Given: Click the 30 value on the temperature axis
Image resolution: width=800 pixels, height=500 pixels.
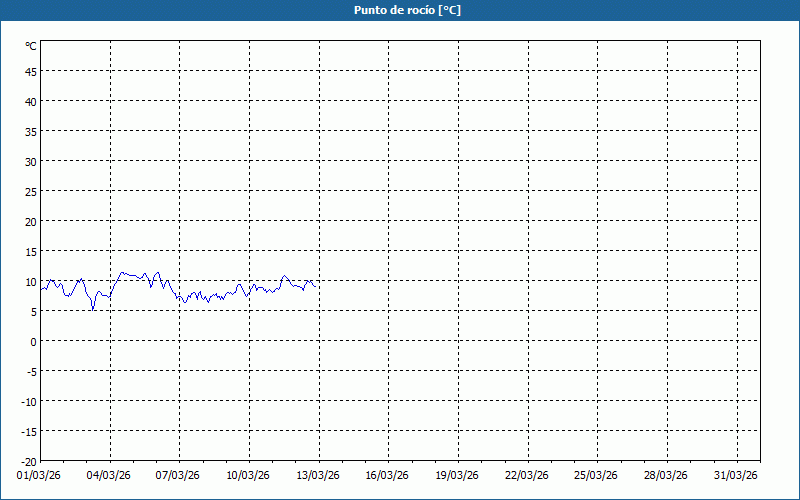Looking at the screenshot, I should 31,161.
